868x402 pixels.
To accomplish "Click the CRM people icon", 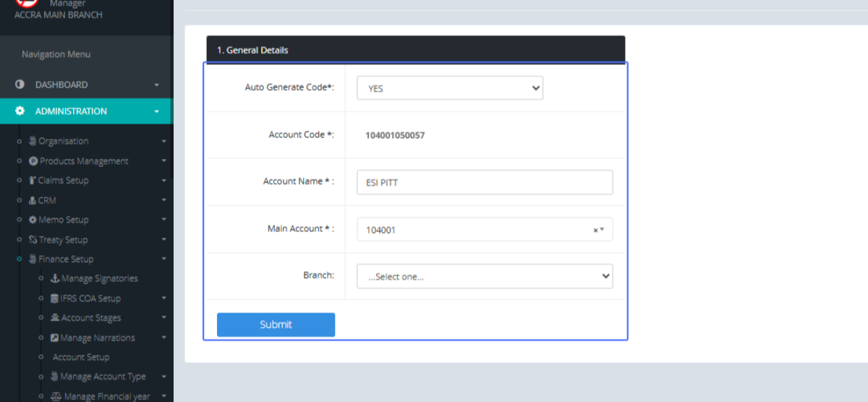I will click(x=33, y=200).
